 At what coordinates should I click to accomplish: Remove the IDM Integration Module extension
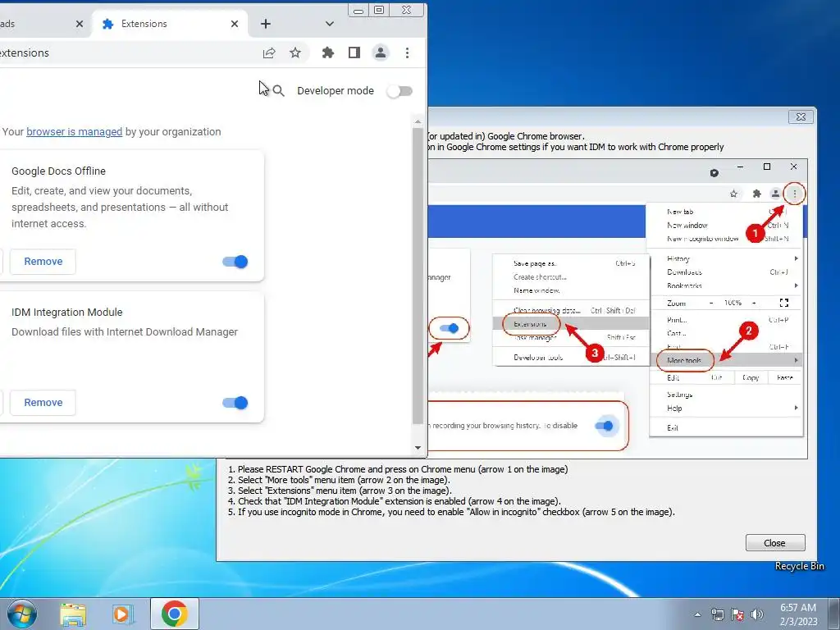coord(43,402)
